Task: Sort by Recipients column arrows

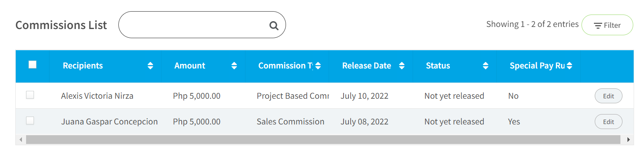Action: pos(150,66)
